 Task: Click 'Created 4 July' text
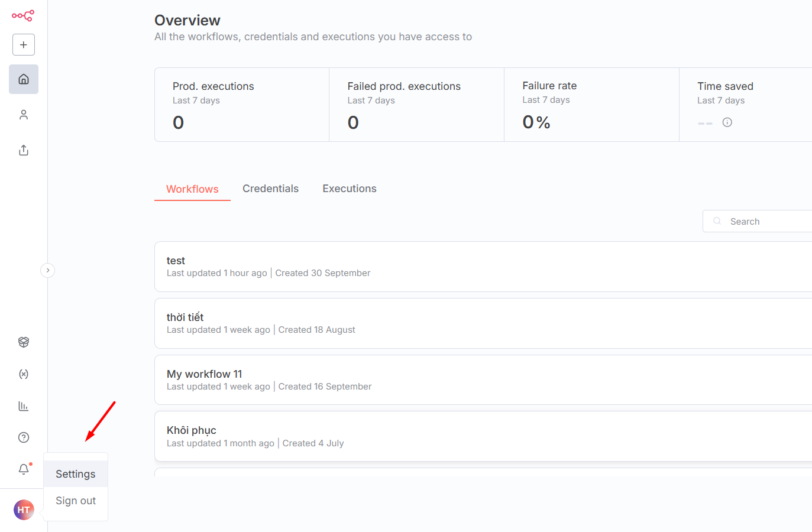[x=313, y=443]
